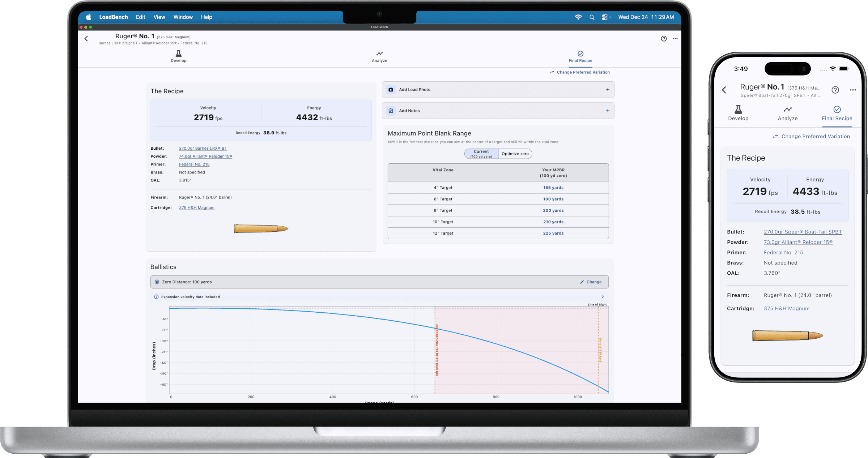Screen dimensions: 868x458
Task: Click the 200 yards value for 8" Target
Action: point(553,210)
